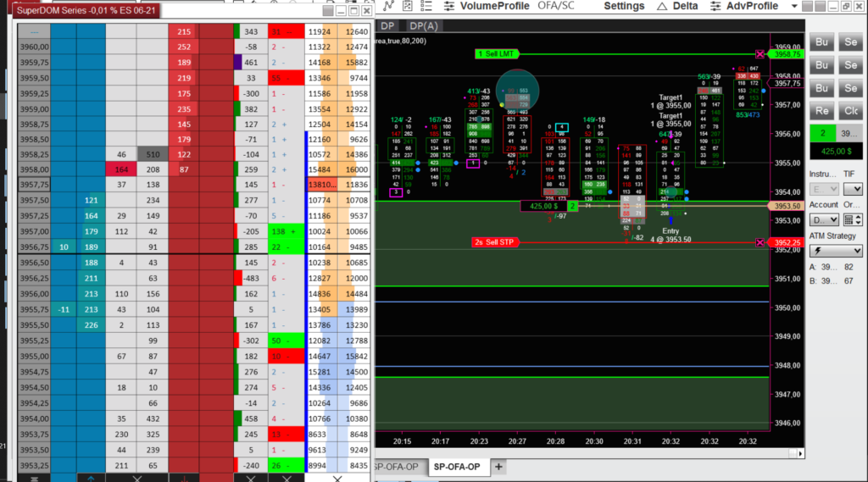Select the 1 Sell LMT order label

(497, 53)
